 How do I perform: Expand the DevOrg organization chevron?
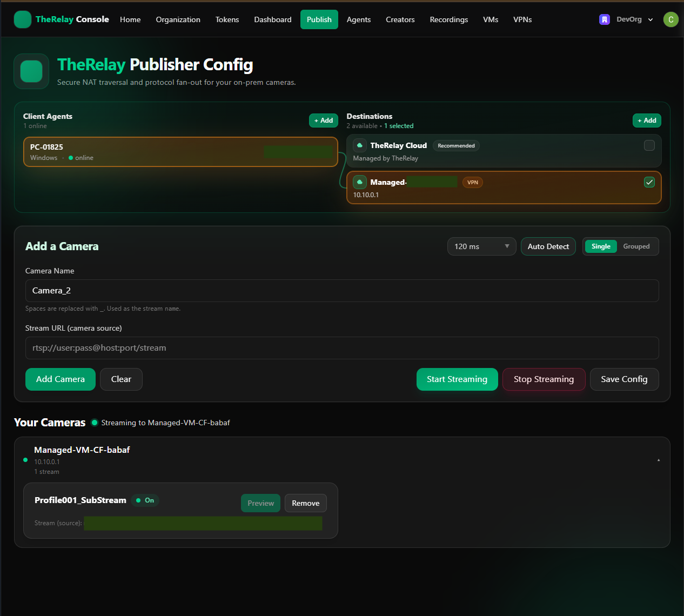651,19
